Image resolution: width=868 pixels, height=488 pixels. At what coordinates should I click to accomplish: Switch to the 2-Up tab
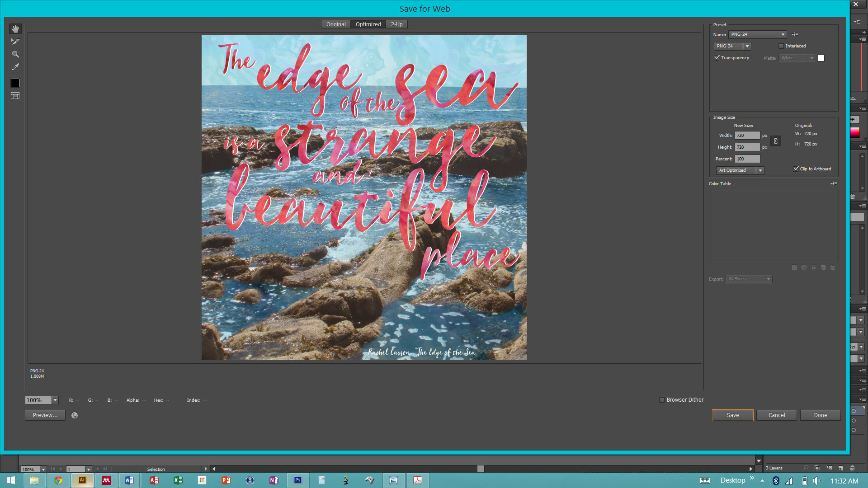396,24
